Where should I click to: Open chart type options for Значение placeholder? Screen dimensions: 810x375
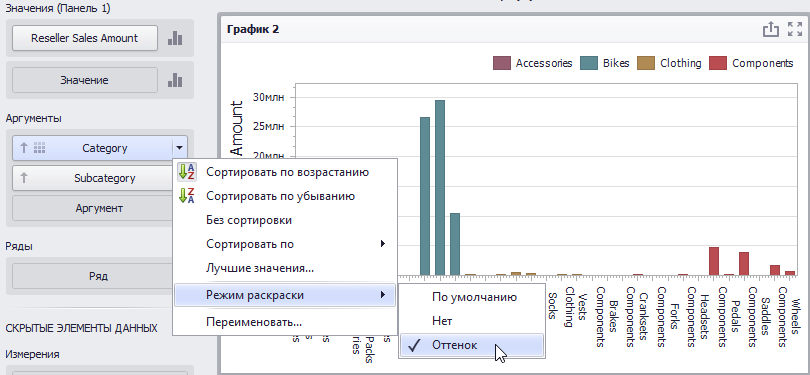(x=175, y=81)
